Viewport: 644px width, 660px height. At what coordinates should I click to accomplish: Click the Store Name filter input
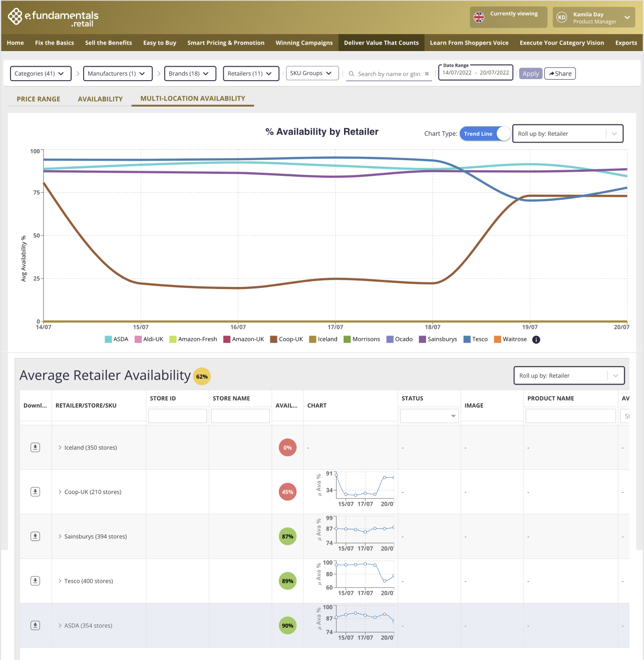(x=240, y=416)
